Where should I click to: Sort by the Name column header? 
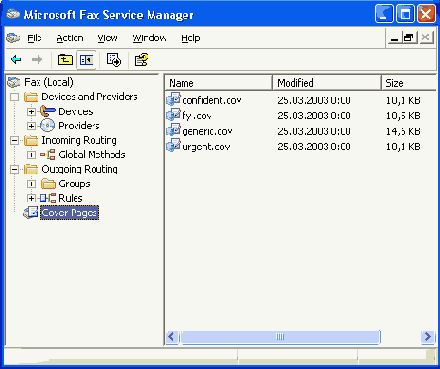pos(219,83)
